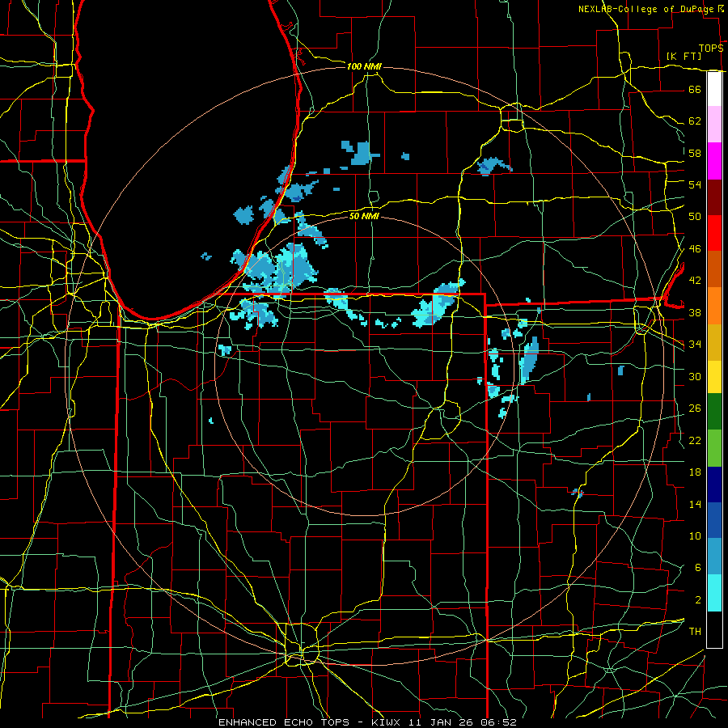Click the magenta legend swatch
The width and height of the screenshot is (728, 728).
tap(714, 161)
